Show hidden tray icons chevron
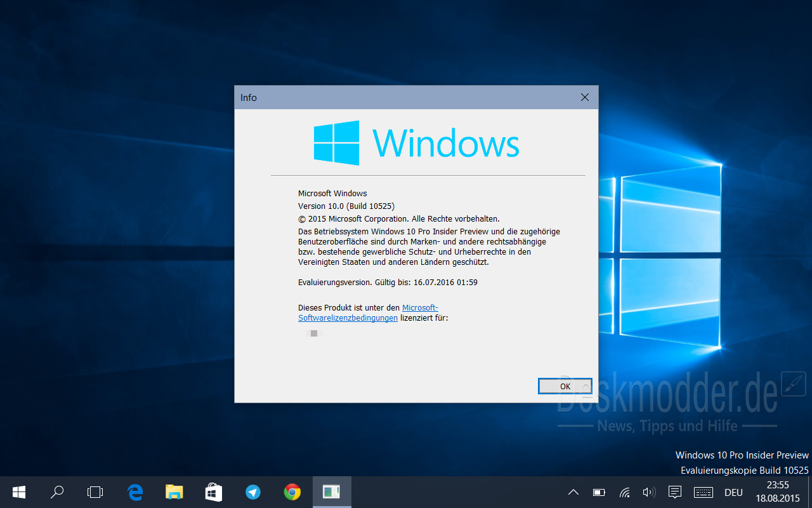812x508 pixels. [x=573, y=492]
